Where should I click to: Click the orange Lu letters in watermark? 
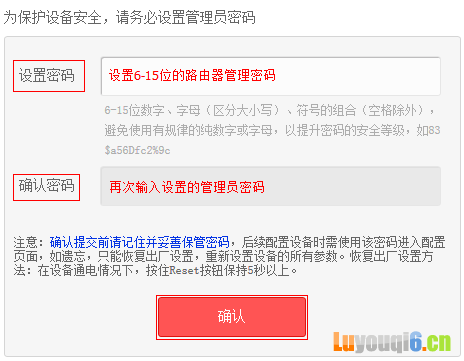[x=344, y=341]
